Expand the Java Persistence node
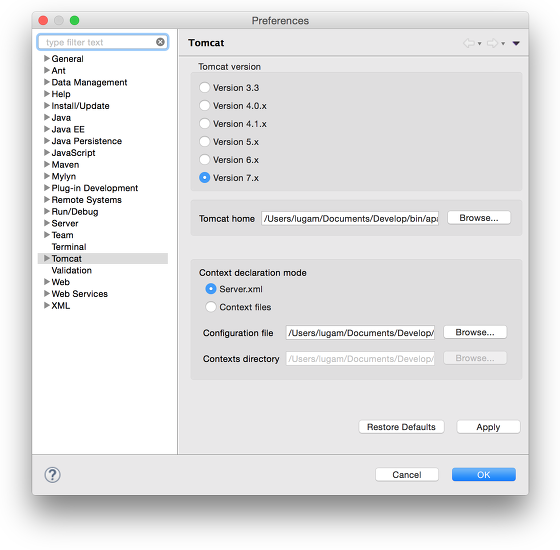Screen dimensions: 560x550 pos(46,141)
